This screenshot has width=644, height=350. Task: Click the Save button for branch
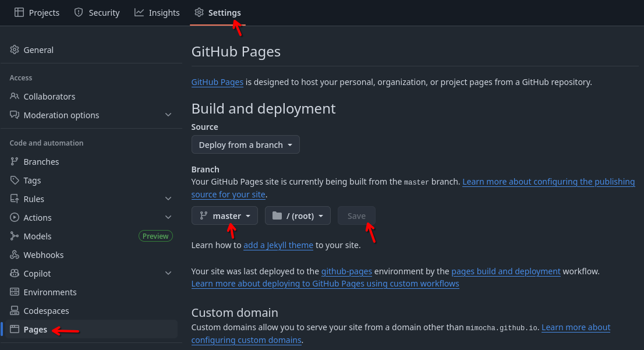point(356,215)
